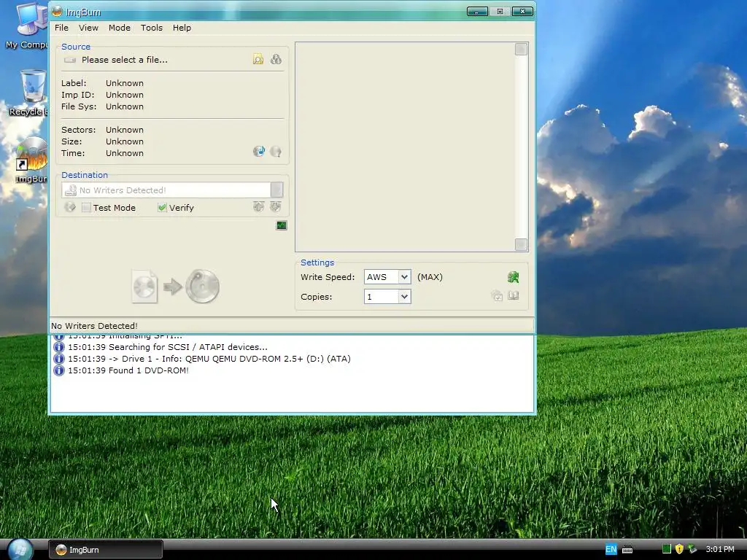Open the Windows Start orb
This screenshot has width=747, height=560.
coord(20,550)
